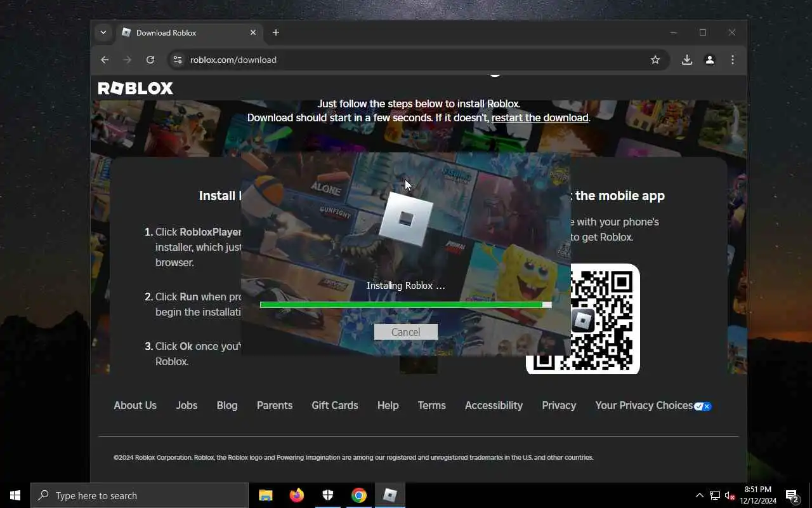Open muted volume tray icon
Viewport: 812px width, 508px height.
point(730,495)
